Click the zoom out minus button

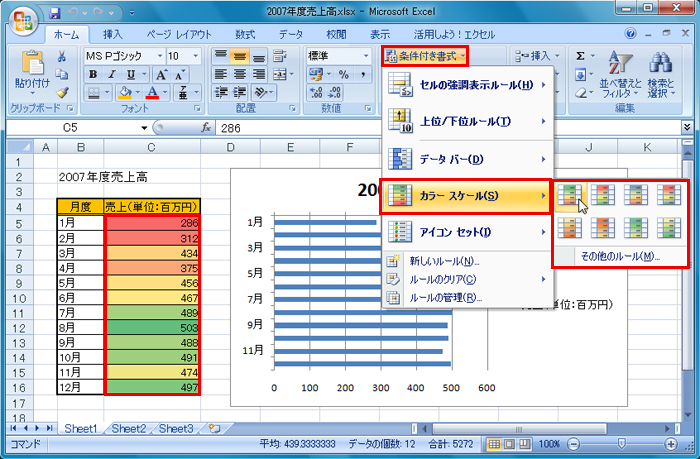click(x=573, y=444)
